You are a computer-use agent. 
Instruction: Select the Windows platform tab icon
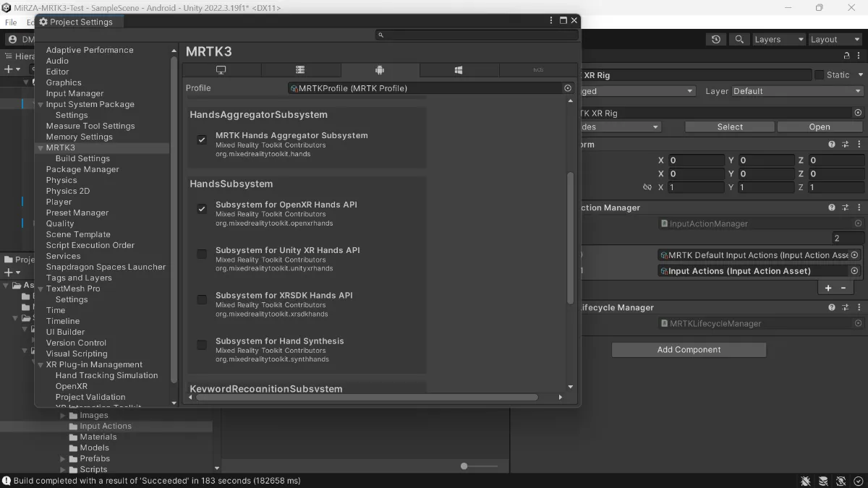point(459,70)
